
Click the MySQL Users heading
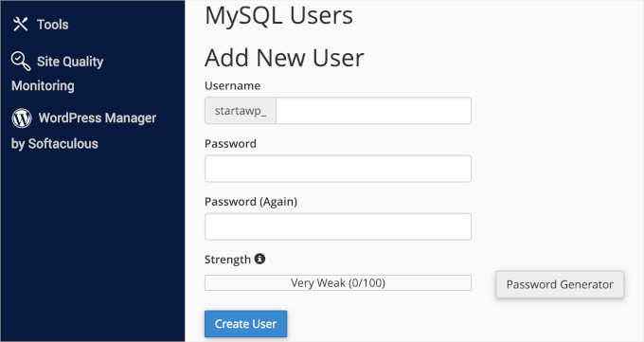(x=278, y=15)
